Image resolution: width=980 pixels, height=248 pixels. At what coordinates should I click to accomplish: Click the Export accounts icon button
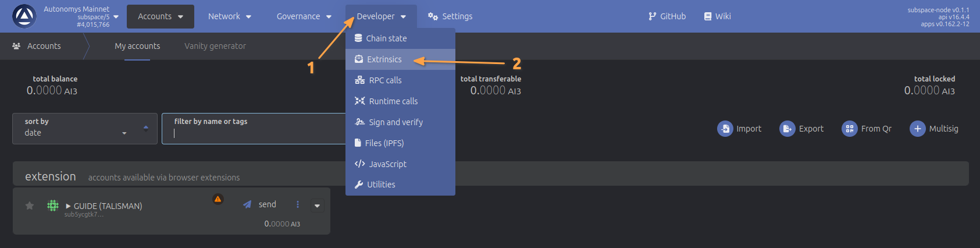coord(787,129)
